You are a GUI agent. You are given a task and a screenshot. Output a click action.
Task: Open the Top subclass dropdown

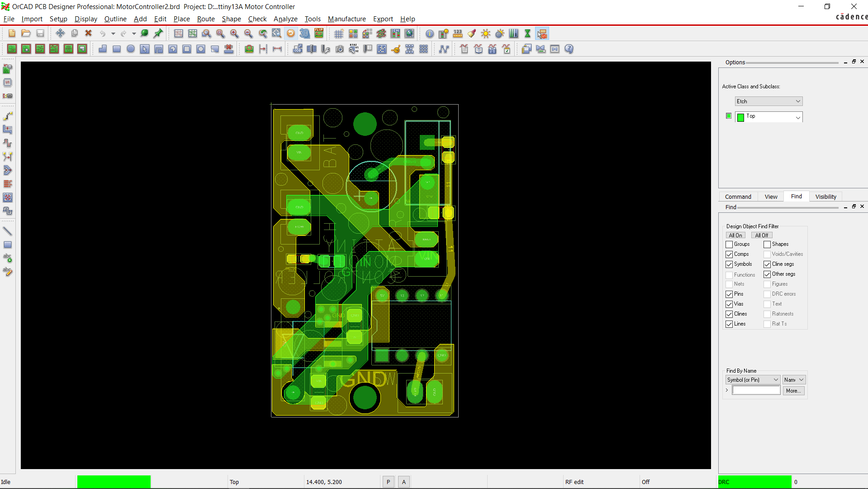[768, 117]
